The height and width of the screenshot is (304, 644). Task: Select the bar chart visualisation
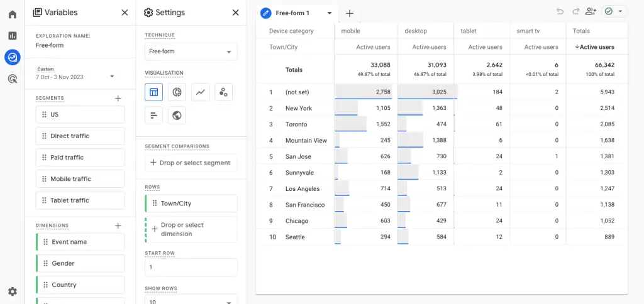154,116
